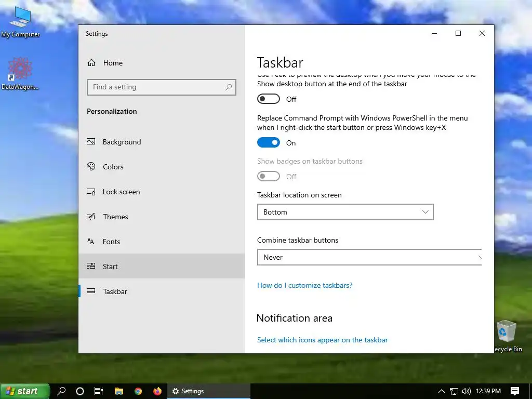Image resolution: width=532 pixels, height=399 pixels.
Task: Switch to Start settings
Action: (x=161, y=267)
